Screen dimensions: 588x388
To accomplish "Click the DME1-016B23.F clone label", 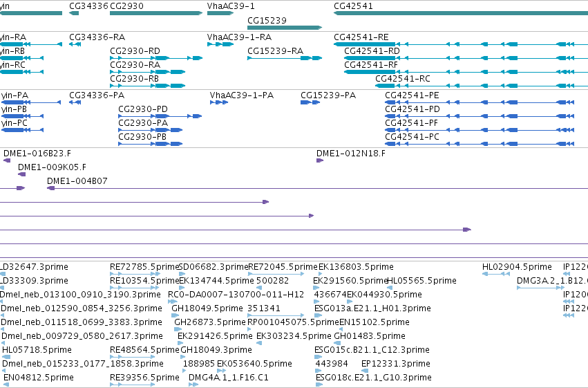I will 37,154.
